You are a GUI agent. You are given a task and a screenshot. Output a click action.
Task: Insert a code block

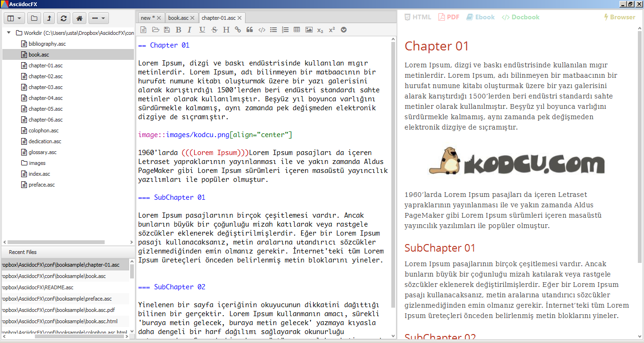coord(262,30)
